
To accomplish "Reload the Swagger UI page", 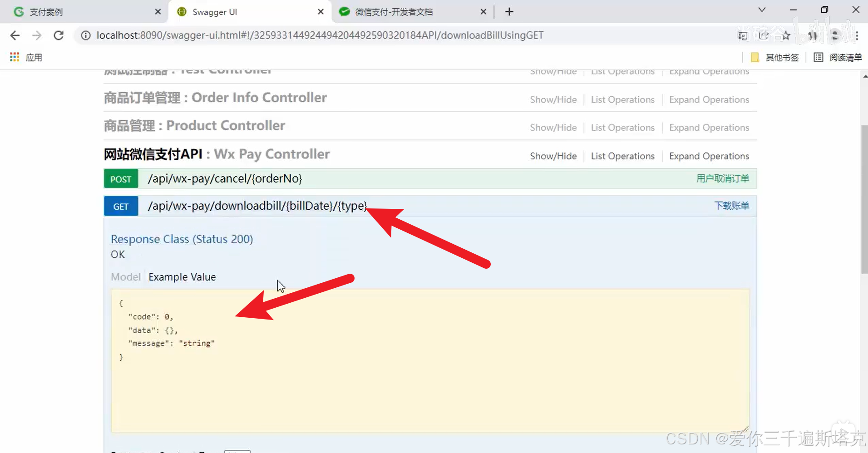I will [59, 35].
